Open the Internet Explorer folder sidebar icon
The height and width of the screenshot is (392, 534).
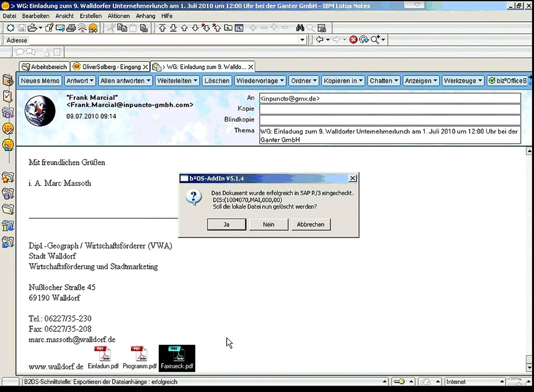tap(8, 242)
